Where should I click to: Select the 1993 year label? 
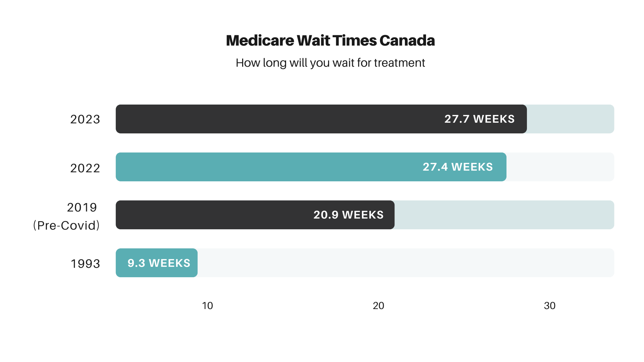click(86, 264)
